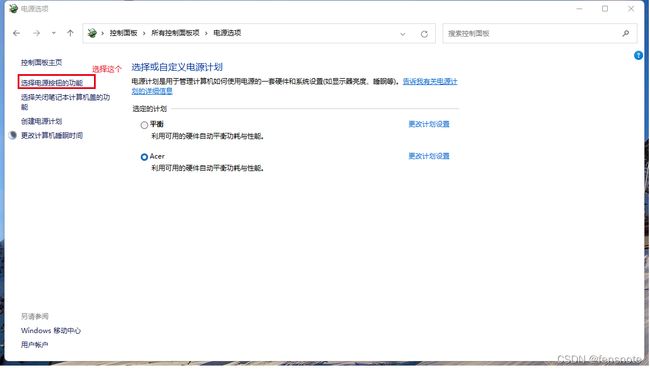Open 选择电源按钮的功能 link
The height and width of the screenshot is (369, 650).
pos(52,83)
